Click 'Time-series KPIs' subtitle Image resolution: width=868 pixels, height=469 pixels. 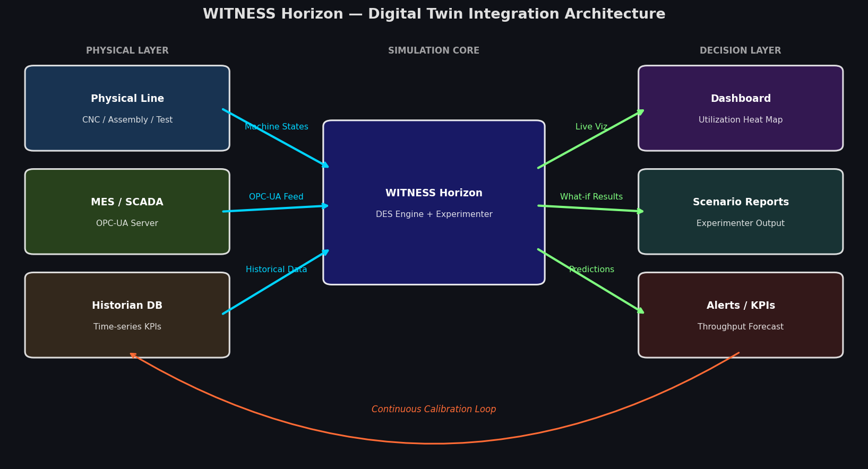click(127, 327)
